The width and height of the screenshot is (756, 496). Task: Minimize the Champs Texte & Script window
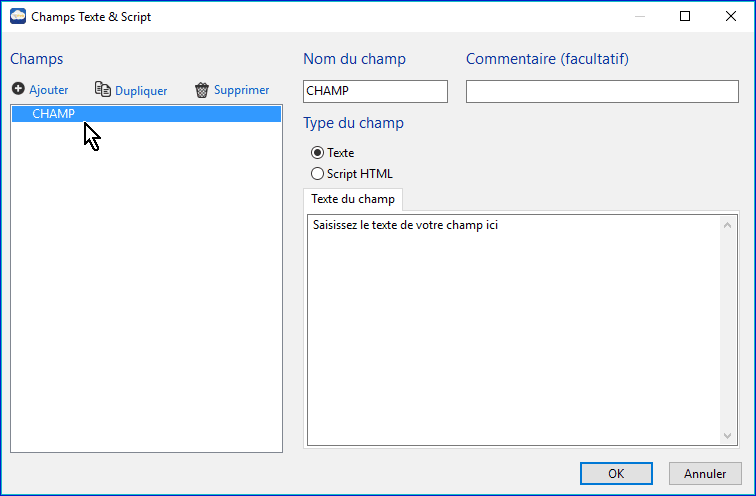pos(639,17)
